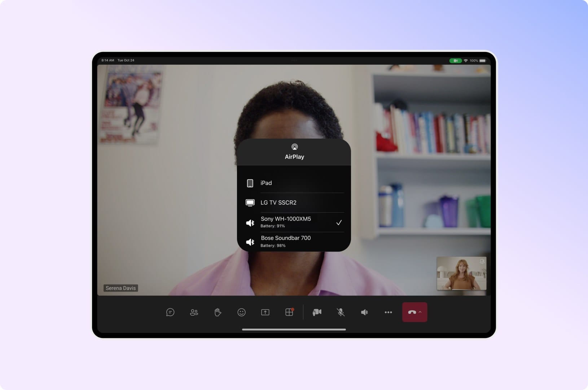Open the chat panel
The height and width of the screenshot is (390, 588).
tap(170, 312)
